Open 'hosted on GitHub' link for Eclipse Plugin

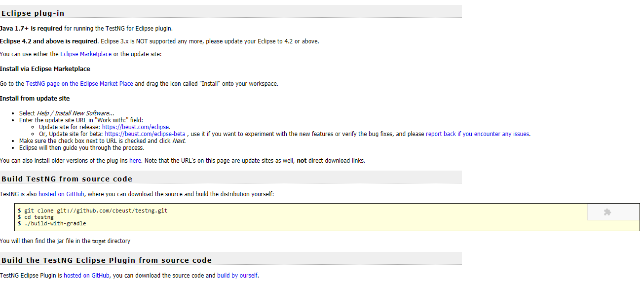point(86,276)
